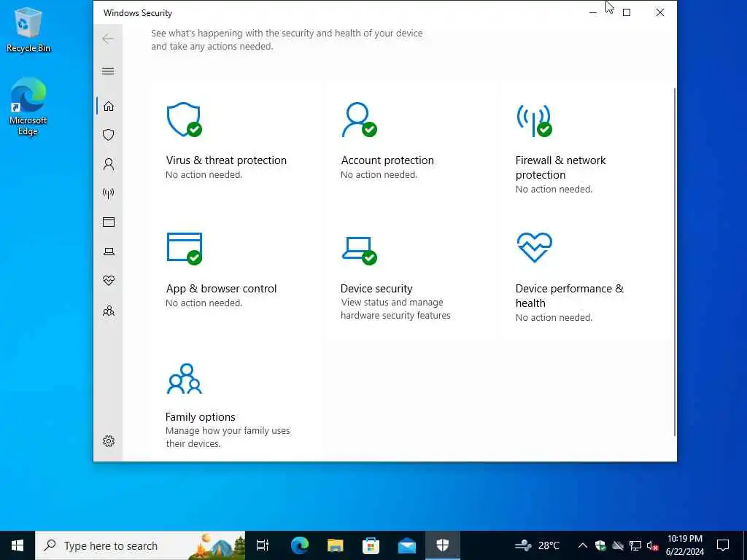This screenshot has height=560, width=747.
Task: Click the large Firewall & network antenna icon
Action: 534,120
